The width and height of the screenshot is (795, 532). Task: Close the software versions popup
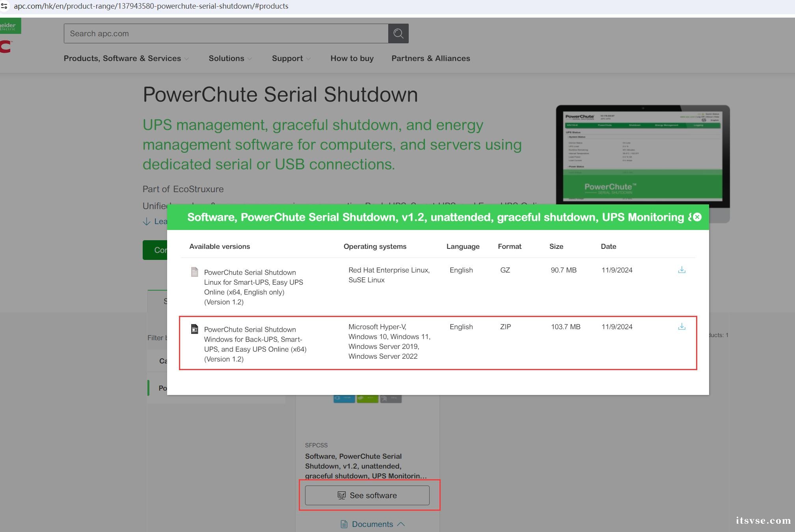coord(697,217)
